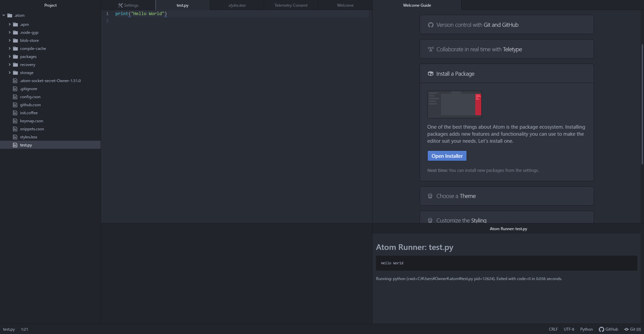Click the Settings tab tools icon
The height and width of the screenshot is (334, 644).
[120, 5]
